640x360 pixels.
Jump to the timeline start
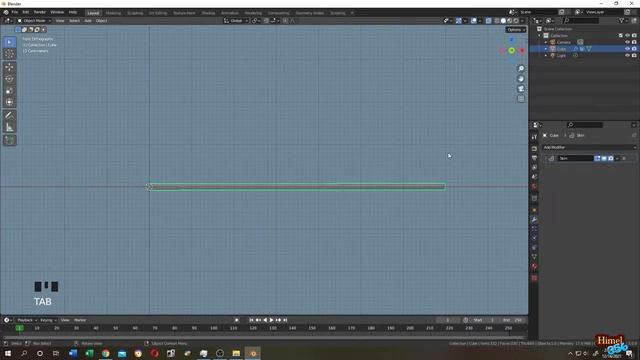pos(251,320)
